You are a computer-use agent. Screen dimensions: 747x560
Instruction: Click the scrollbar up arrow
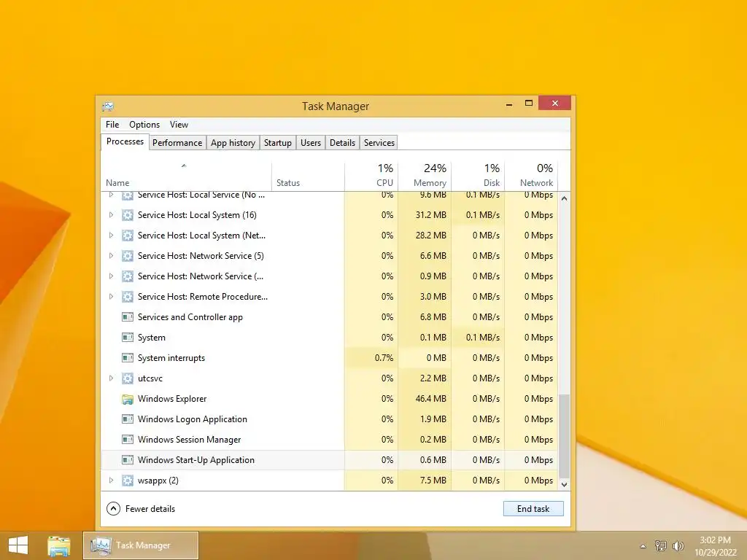pyautogui.click(x=564, y=198)
